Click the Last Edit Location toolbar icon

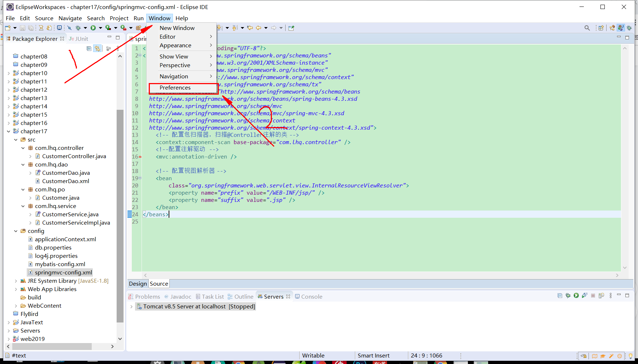click(x=250, y=28)
